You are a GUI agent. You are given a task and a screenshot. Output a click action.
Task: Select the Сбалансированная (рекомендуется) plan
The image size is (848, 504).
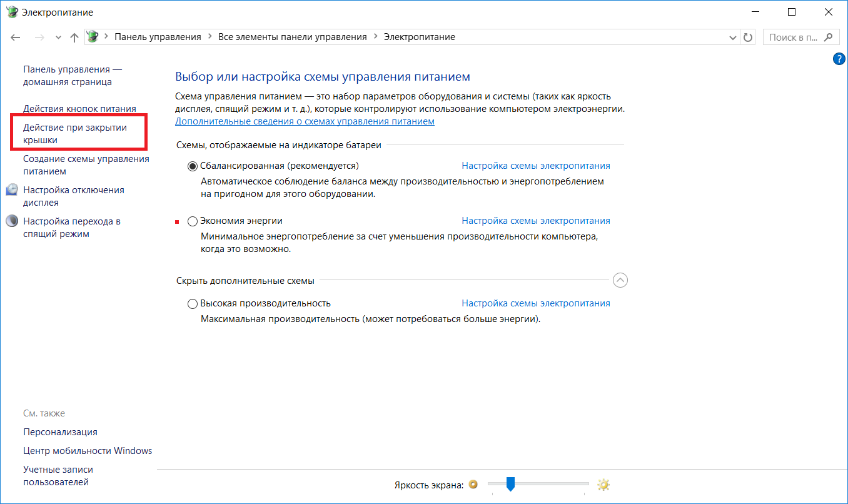(x=193, y=166)
